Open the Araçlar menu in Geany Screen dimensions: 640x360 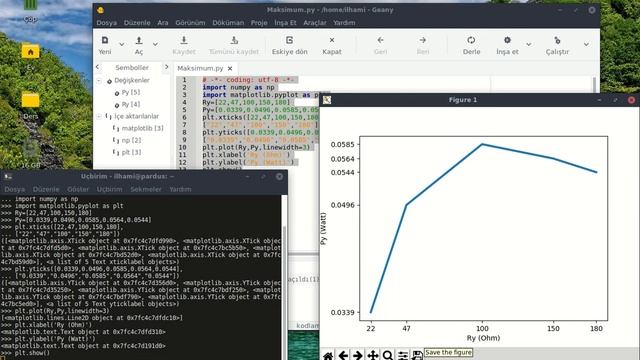(315, 23)
